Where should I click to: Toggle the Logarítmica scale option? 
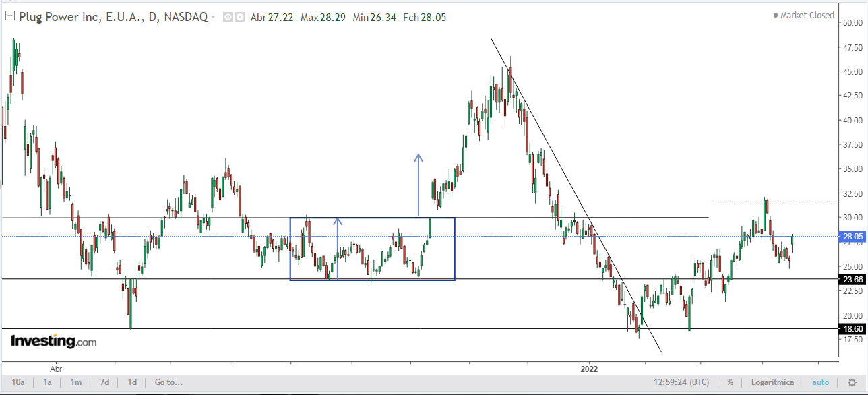click(772, 382)
